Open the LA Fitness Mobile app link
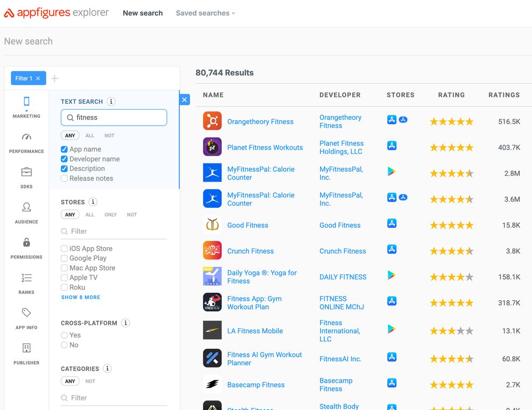 [255, 331]
